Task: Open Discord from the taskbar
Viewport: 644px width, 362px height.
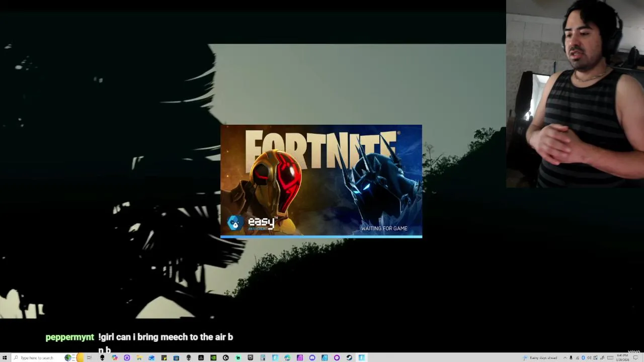Action: pyautogui.click(x=312, y=357)
